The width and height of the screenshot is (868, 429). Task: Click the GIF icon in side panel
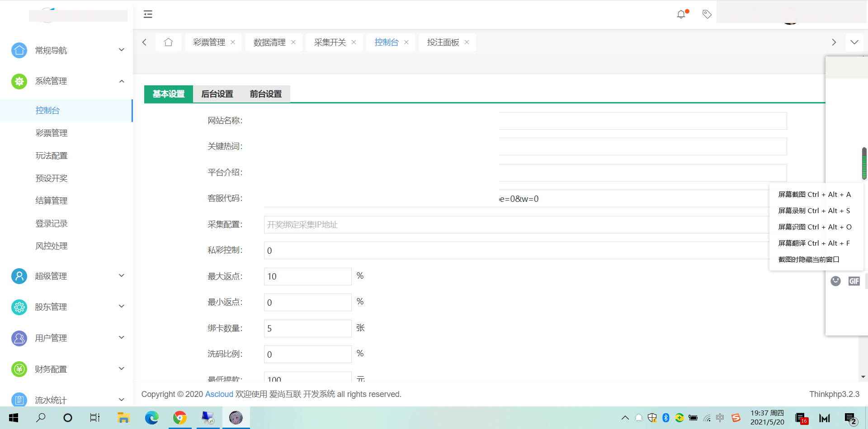854,281
